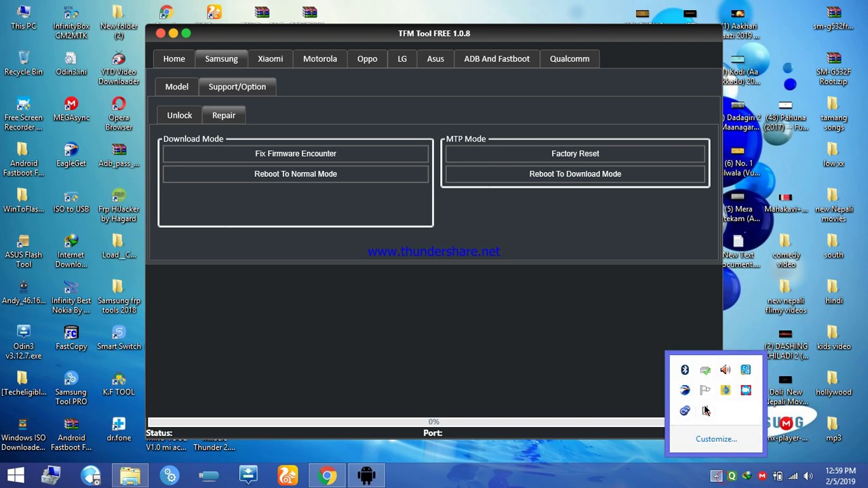
Task: Click the taskbar volume icon
Action: pyautogui.click(x=808, y=476)
